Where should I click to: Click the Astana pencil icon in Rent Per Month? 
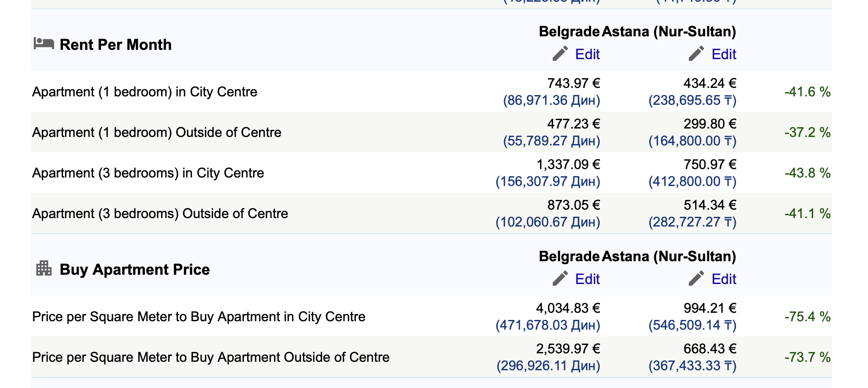pyautogui.click(x=696, y=54)
